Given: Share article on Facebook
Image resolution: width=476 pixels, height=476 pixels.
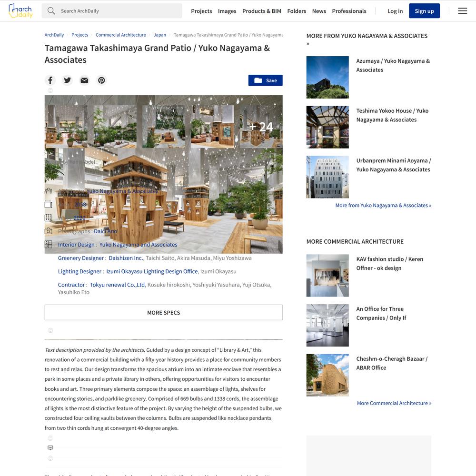Looking at the screenshot, I should pyautogui.click(x=50, y=80).
